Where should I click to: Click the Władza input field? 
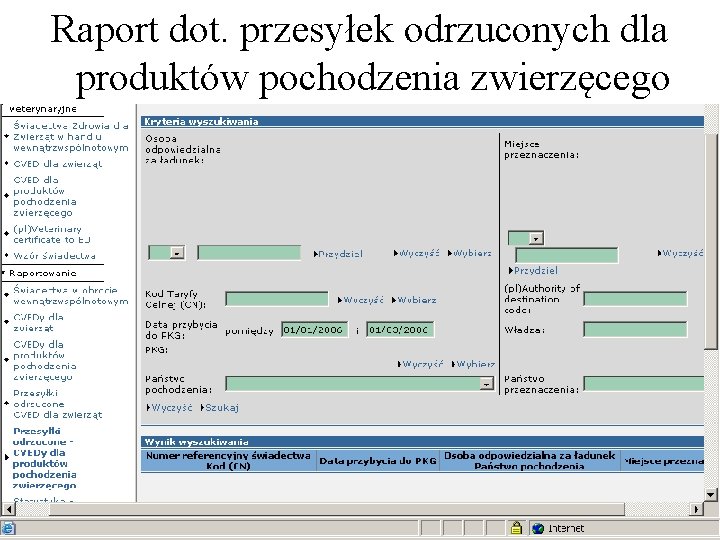pyautogui.click(x=635, y=329)
